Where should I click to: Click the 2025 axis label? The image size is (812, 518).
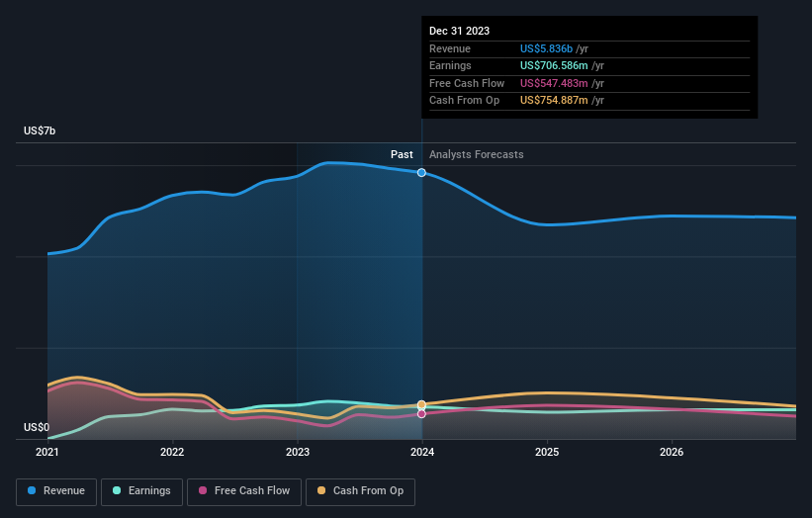547,453
